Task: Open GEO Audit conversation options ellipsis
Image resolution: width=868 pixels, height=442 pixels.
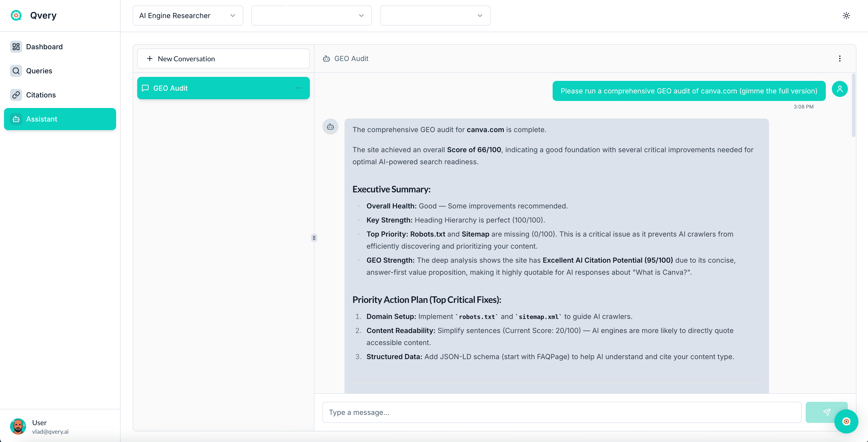Action: [x=299, y=88]
